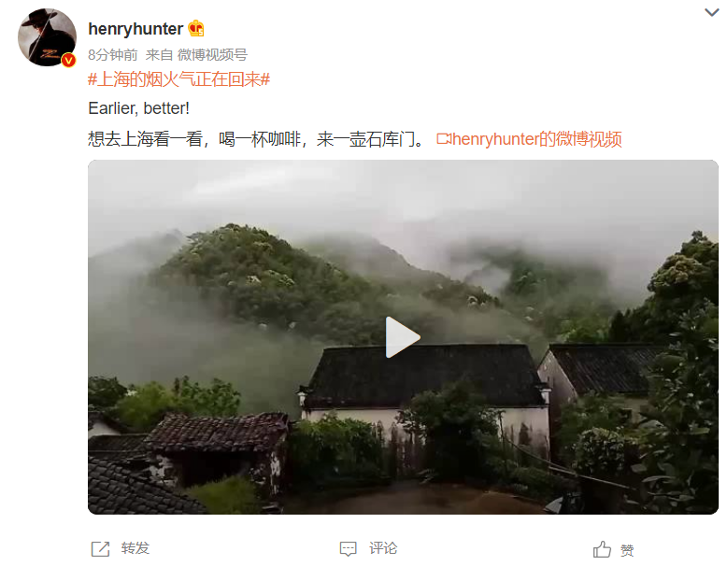728x566 pixels.
Task: Click the crown membership badge
Action: [196, 28]
